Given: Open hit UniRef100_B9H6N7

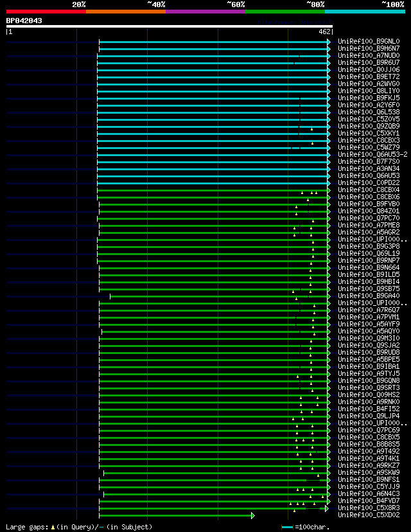Looking at the screenshot, I should 369,49.
